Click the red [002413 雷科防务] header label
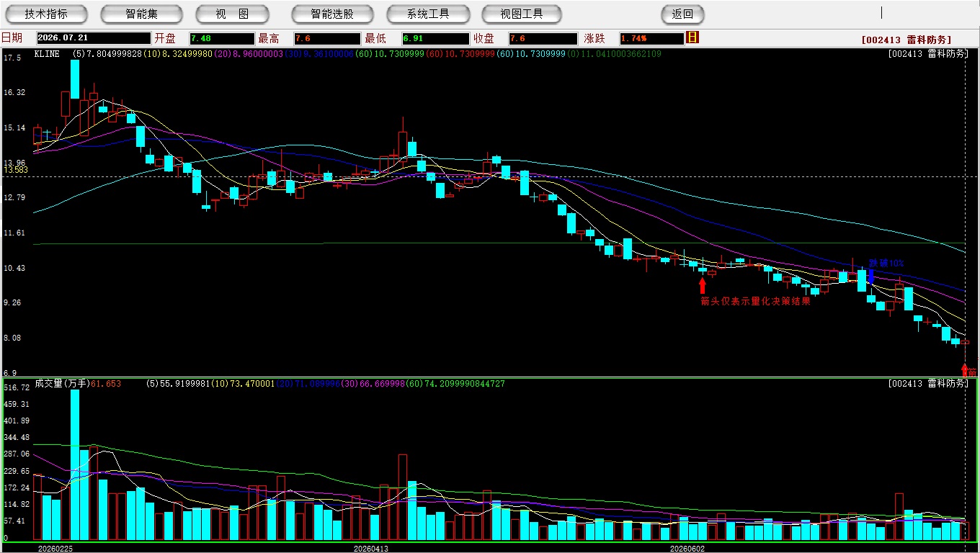 (x=906, y=40)
